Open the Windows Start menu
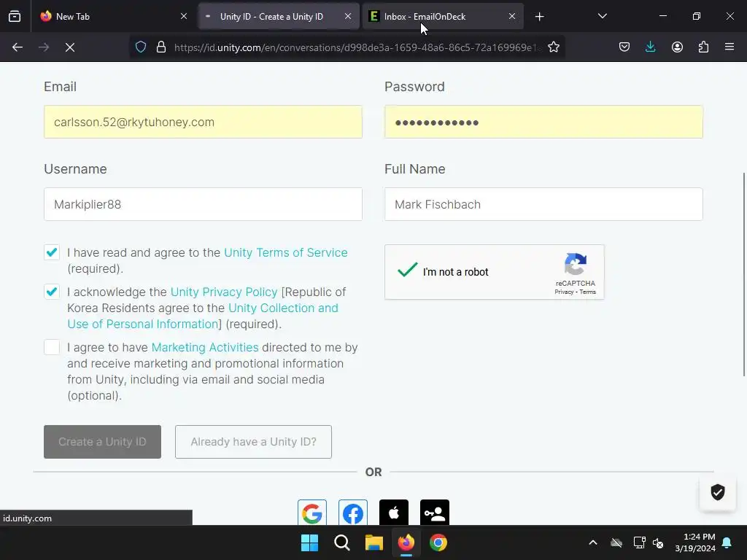 (309, 542)
